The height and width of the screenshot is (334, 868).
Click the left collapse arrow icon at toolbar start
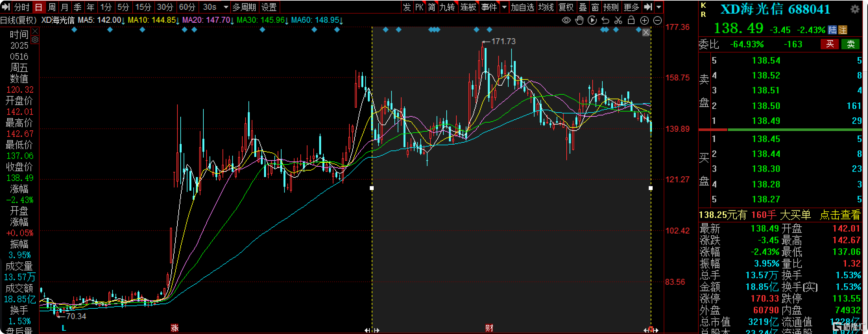[6, 7]
